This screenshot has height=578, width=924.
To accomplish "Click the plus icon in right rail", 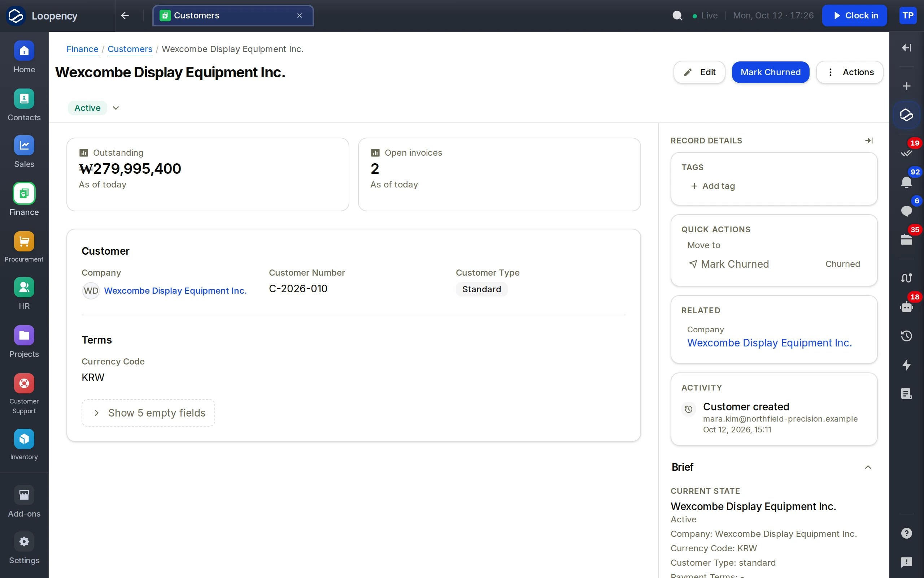I will click(x=906, y=86).
